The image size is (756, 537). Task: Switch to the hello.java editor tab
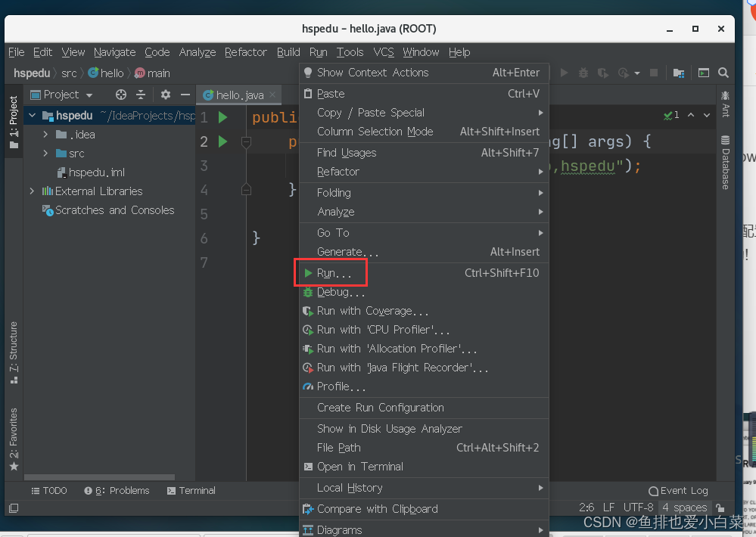(240, 95)
